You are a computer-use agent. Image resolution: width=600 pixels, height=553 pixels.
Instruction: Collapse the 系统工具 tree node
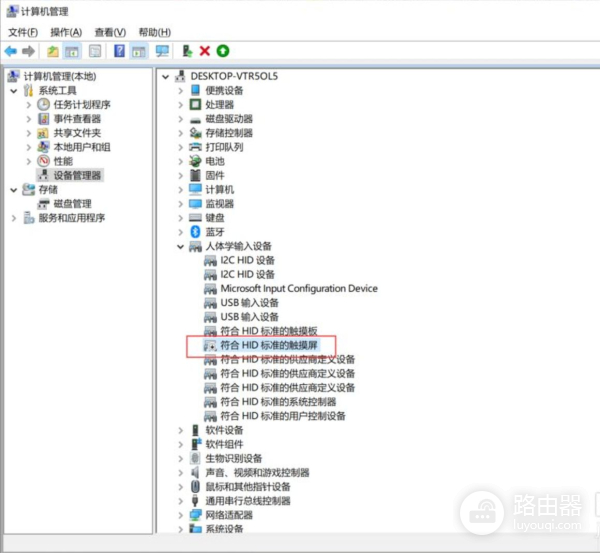(x=14, y=91)
